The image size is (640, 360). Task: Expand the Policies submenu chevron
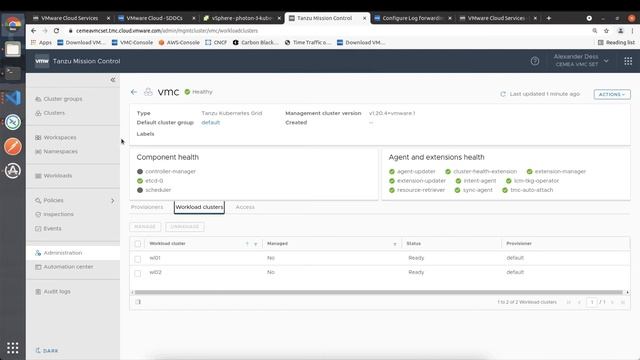pyautogui.click(x=113, y=201)
